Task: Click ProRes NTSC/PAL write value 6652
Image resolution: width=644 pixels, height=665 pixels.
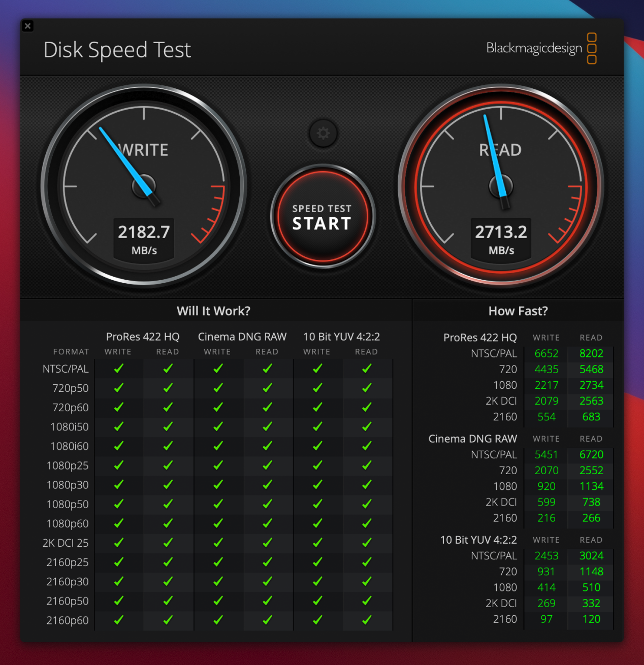Action: point(546,353)
